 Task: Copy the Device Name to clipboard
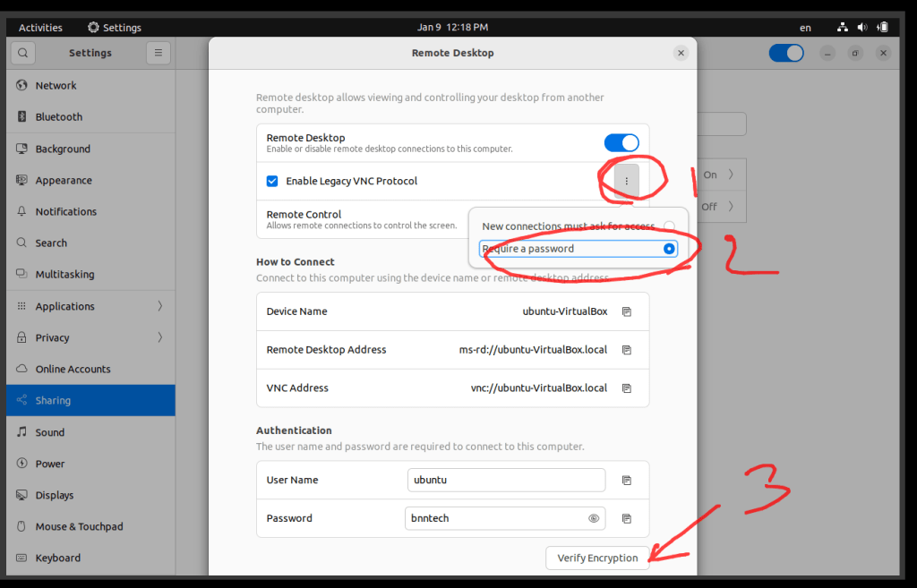627,311
